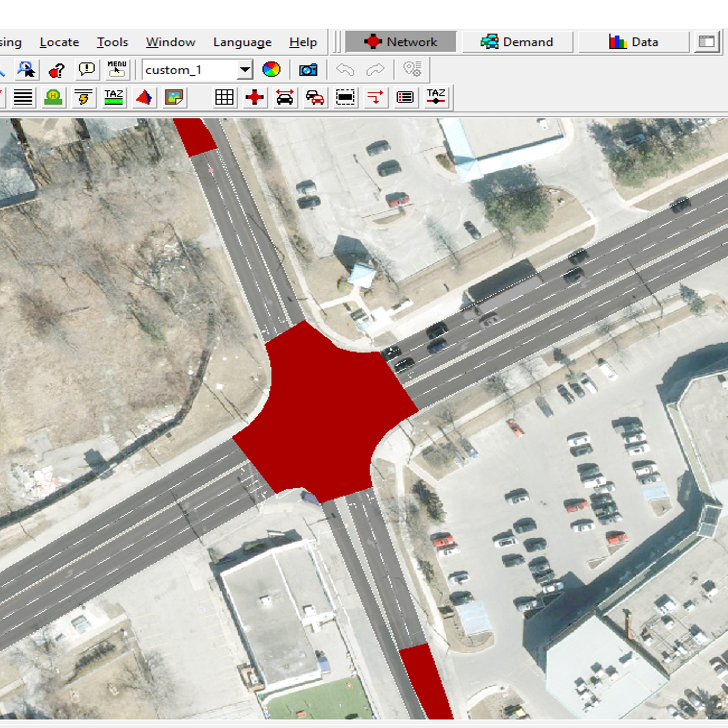
Task: Toggle the overlapping cars icon
Action: [315, 98]
